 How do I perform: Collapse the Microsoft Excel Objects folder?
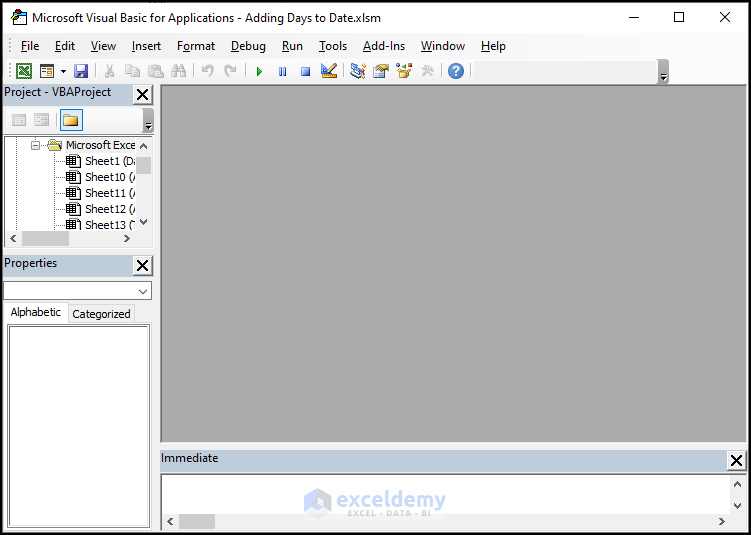point(35,145)
